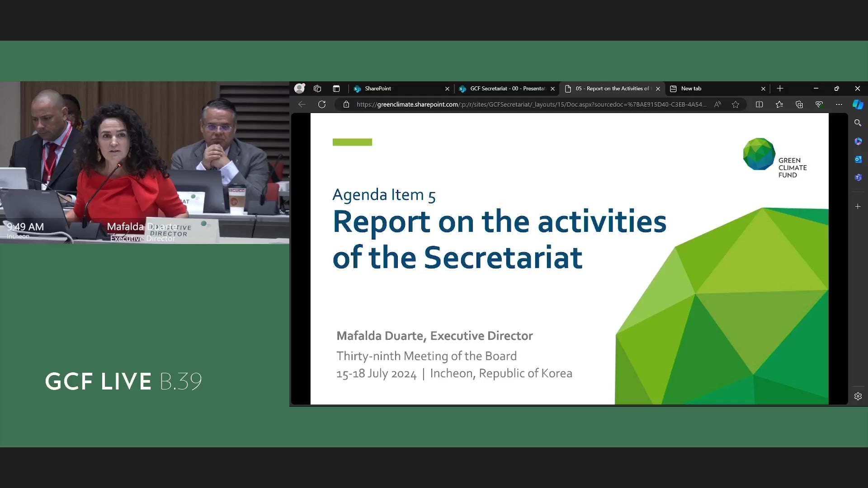Viewport: 868px width, 488px height.
Task: Open the browser profile icon
Action: click(x=299, y=89)
